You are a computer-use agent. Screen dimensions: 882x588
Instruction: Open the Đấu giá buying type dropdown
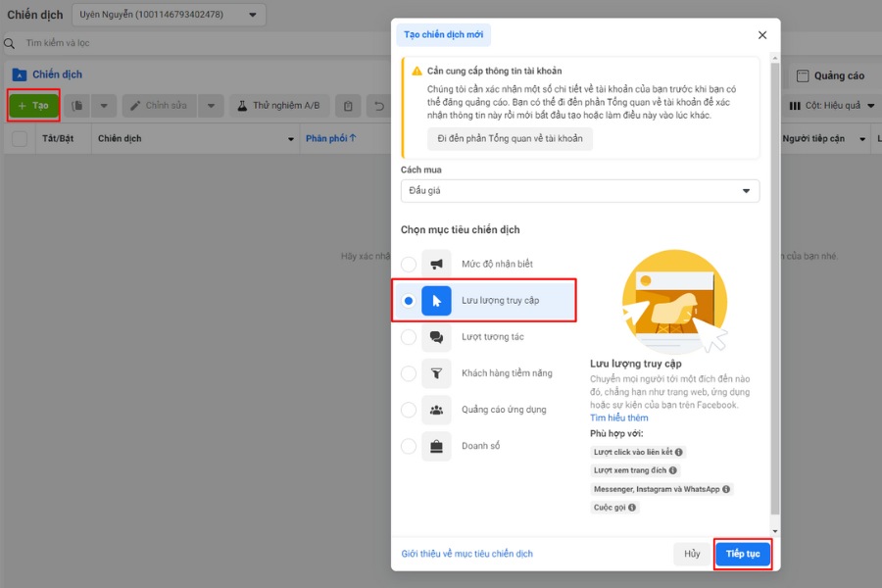(579, 191)
